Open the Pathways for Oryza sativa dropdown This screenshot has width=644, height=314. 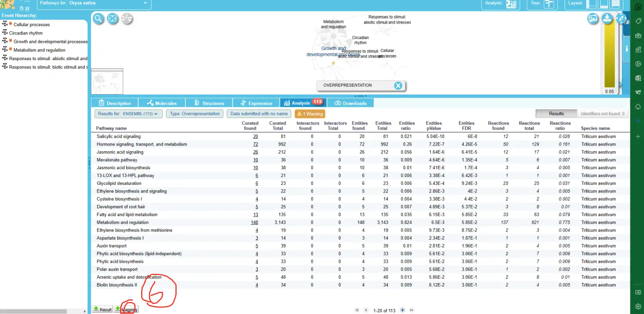click(94, 3)
